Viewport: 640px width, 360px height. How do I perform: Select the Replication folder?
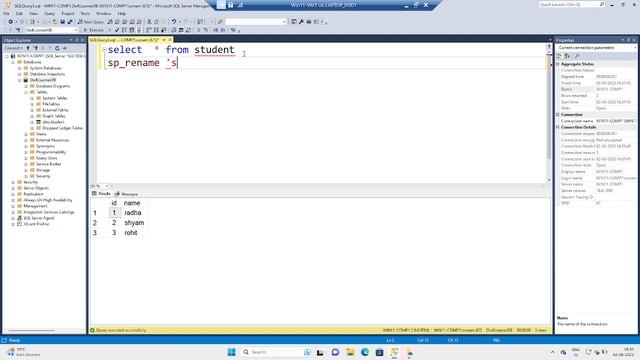(33, 194)
